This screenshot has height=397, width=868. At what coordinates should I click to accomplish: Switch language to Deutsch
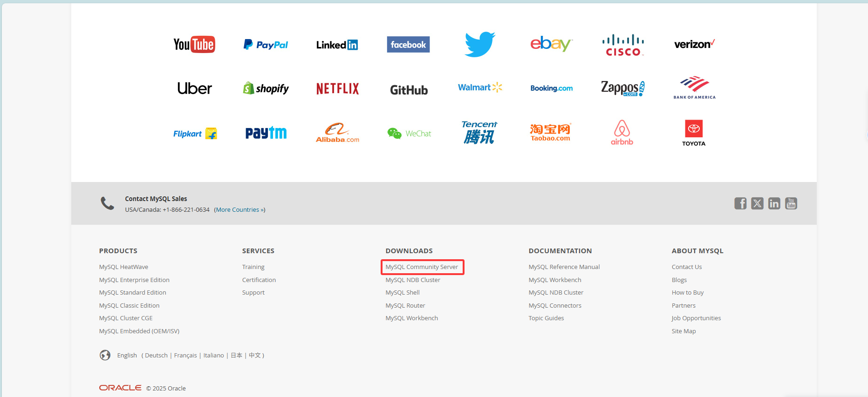tap(156, 356)
